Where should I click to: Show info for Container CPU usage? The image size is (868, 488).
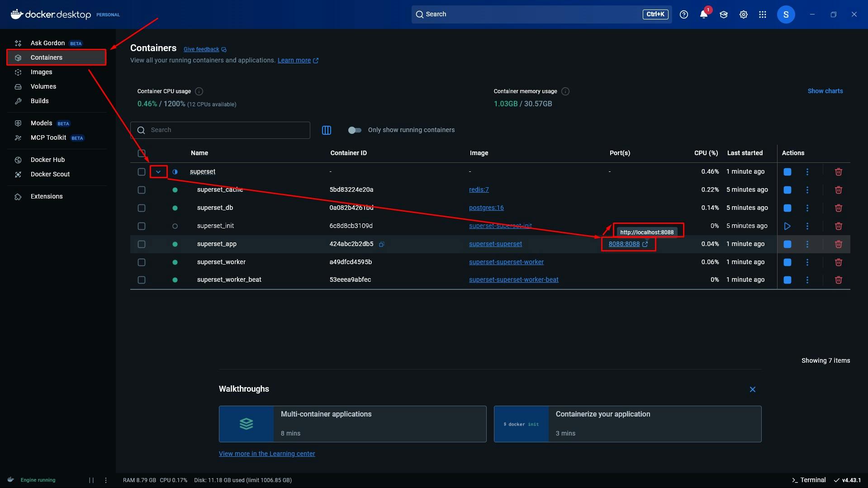pos(199,91)
